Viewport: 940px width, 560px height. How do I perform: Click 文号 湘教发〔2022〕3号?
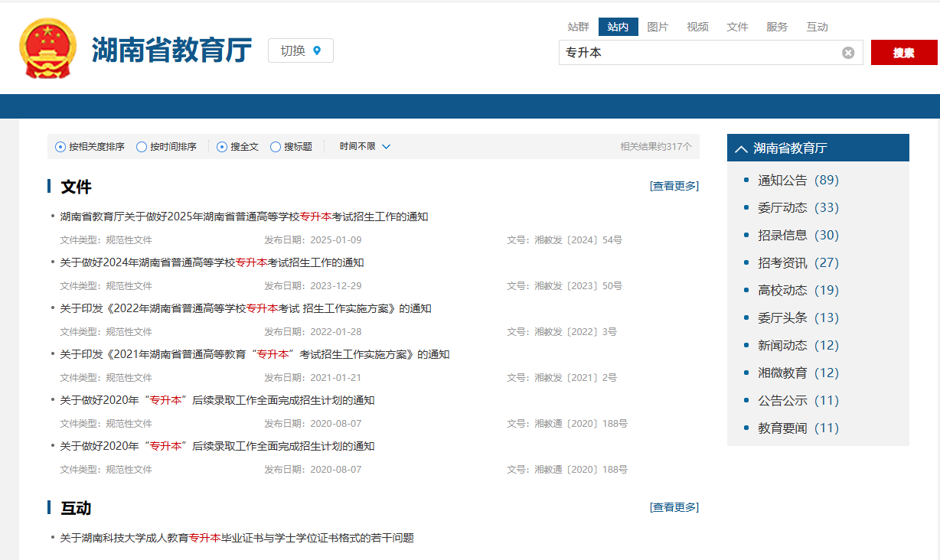(x=562, y=332)
